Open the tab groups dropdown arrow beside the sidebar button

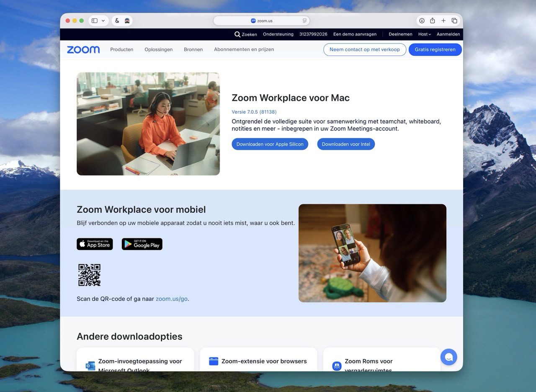pos(103,21)
